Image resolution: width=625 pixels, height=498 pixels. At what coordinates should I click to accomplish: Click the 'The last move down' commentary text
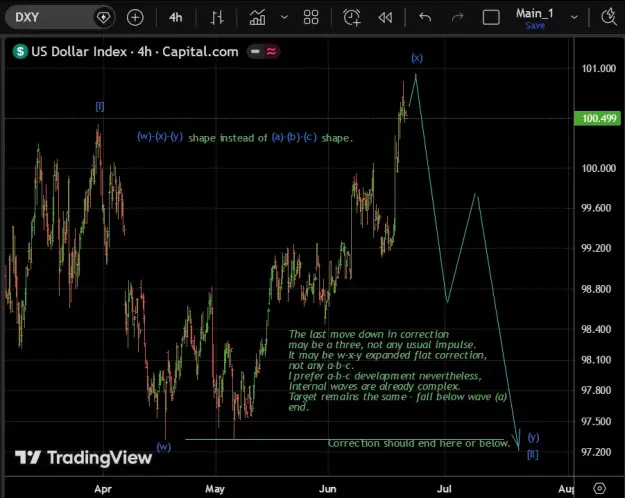click(x=398, y=370)
